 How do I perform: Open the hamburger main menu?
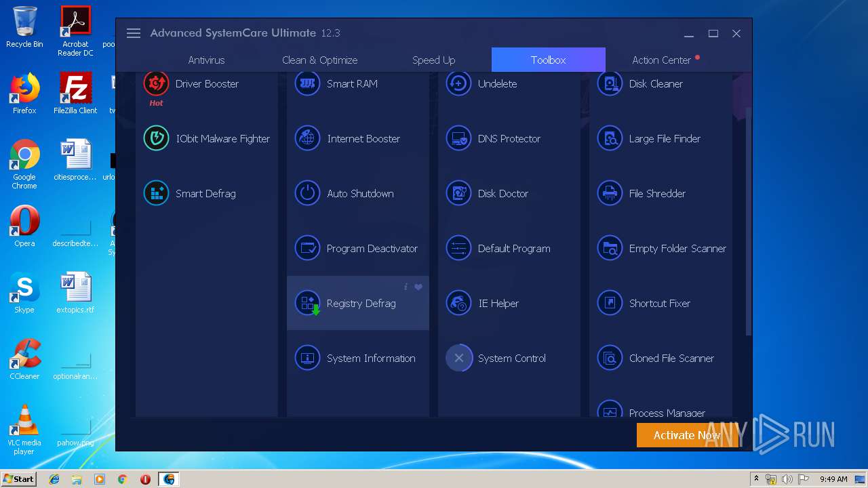point(134,33)
